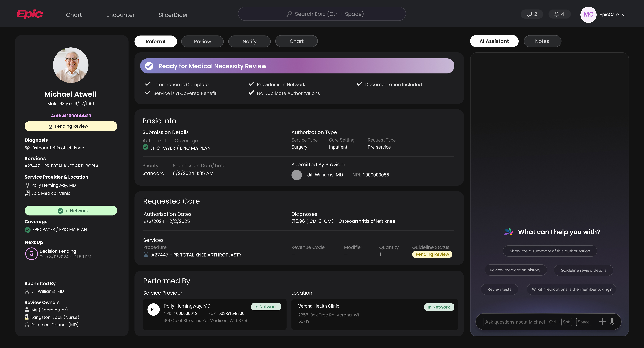Click the hourglass icon beside A27447 procedure
The width and height of the screenshot is (644, 348).
[x=146, y=254]
